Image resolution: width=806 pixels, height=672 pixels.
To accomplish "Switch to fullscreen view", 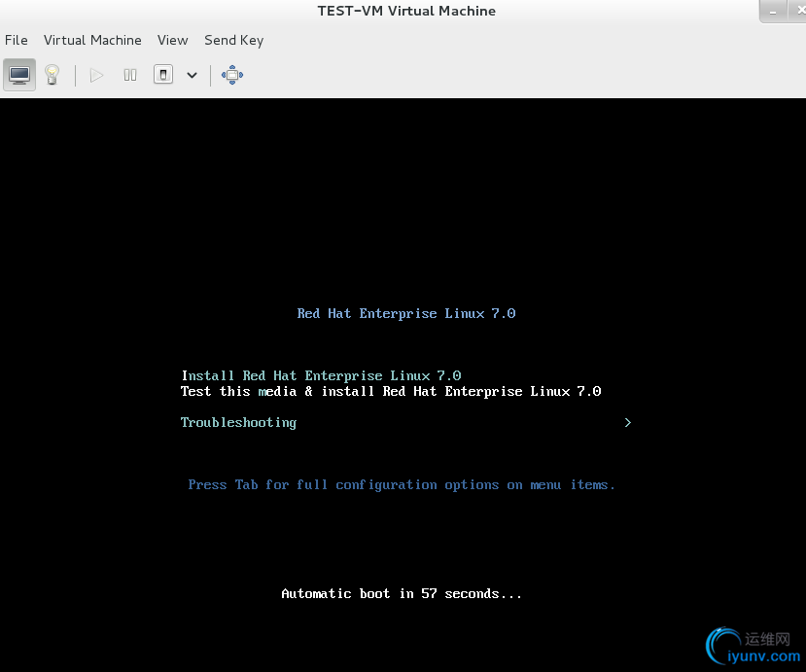I will click(x=231, y=75).
